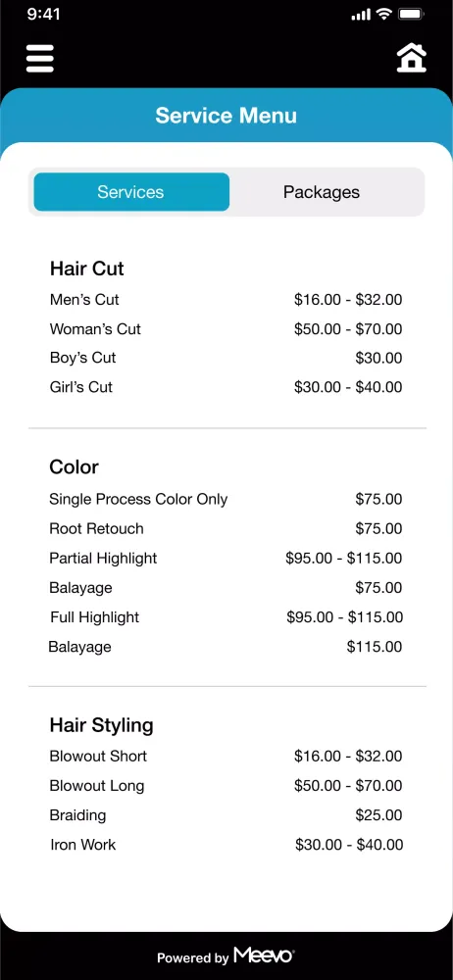Screen dimensions: 453x980
Task: Select Men's Cut service
Action: (226, 300)
